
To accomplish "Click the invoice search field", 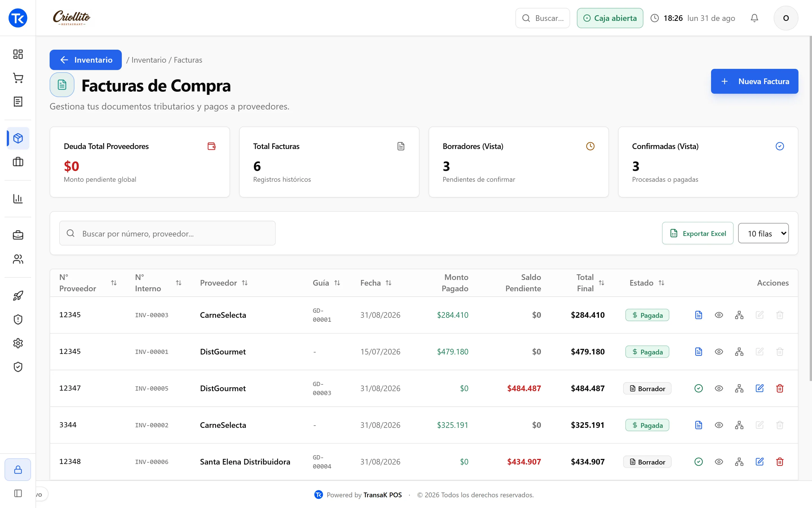I will [x=167, y=233].
